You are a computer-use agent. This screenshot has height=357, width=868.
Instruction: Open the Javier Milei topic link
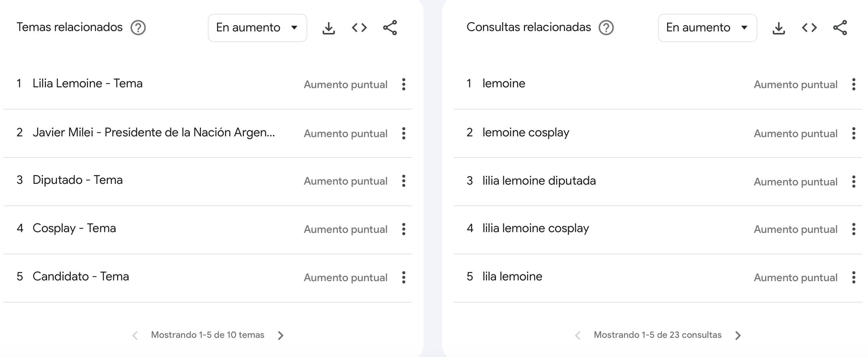[153, 133]
